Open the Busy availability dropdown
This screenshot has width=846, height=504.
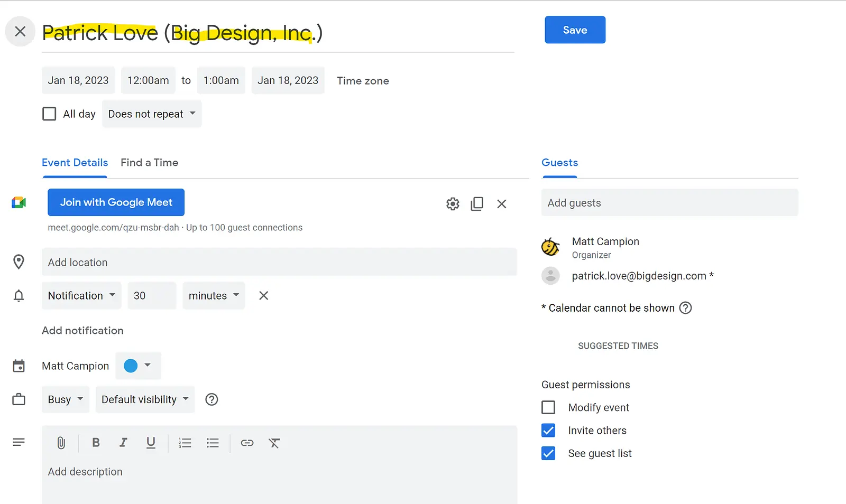[66, 399]
